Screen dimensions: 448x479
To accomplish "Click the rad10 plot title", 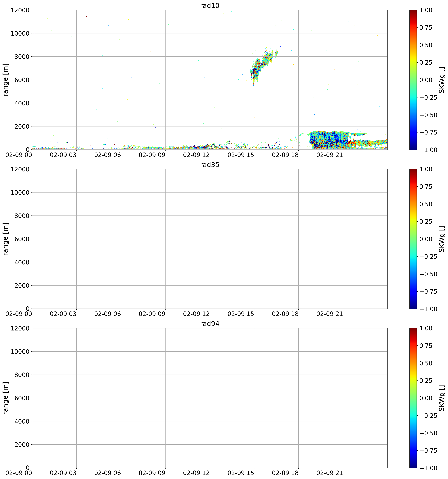I will [x=210, y=6].
